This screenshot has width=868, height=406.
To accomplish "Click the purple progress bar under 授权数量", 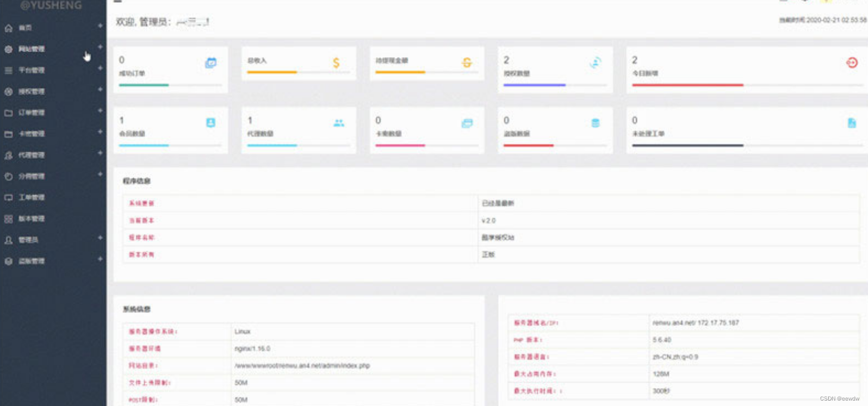I will tap(535, 85).
